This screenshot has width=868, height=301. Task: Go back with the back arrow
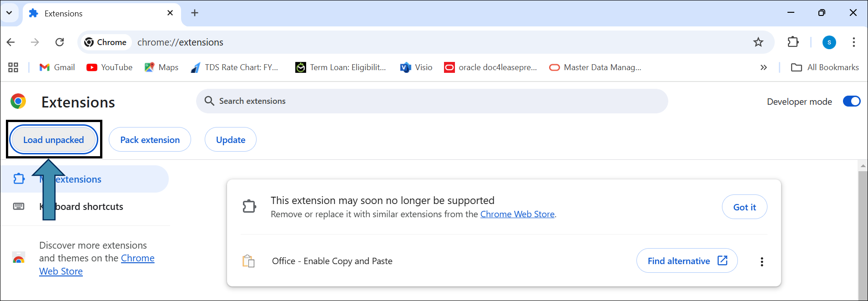11,42
